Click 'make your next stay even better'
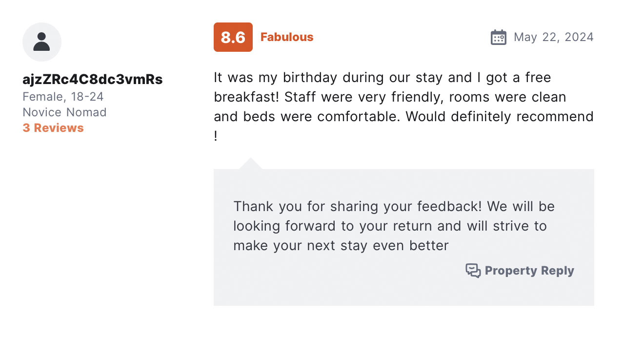The width and height of the screenshot is (644, 342). [x=341, y=245]
